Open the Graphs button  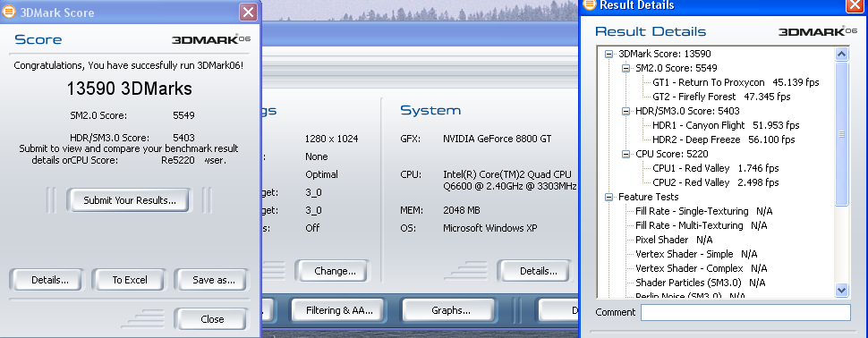click(x=451, y=310)
